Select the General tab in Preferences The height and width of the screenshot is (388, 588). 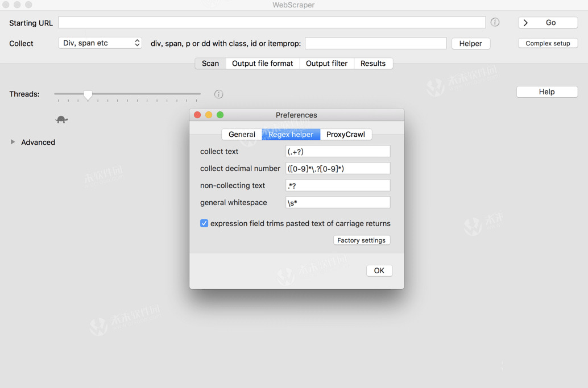[242, 134]
